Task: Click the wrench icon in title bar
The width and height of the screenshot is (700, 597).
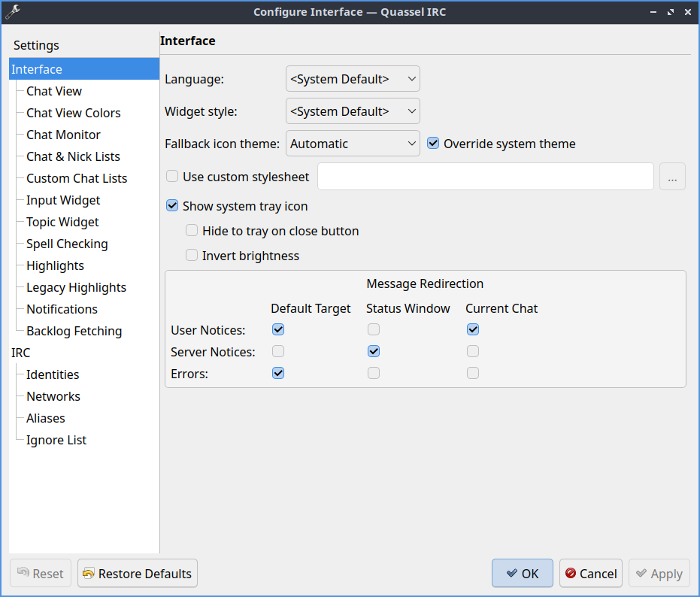Action: (x=12, y=11)
